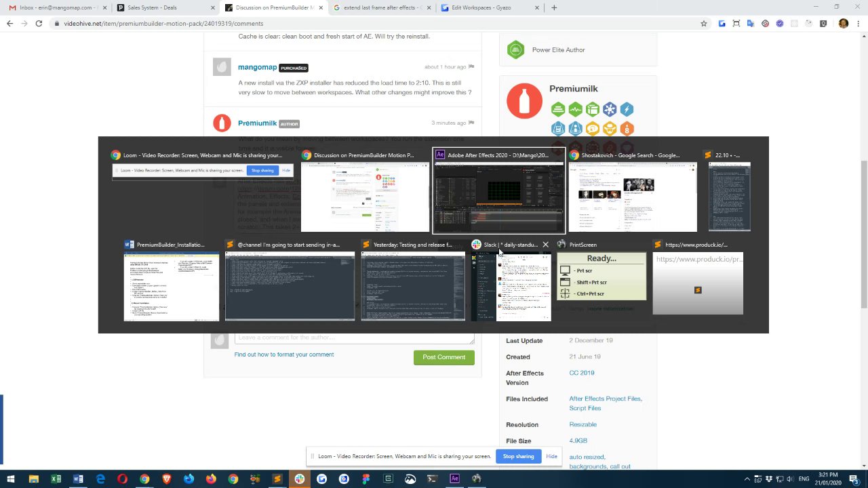The height and width of the screenshot is (488, 868).
Task: Click the Power Elite Author badge
Action: (x=515, y=49)
